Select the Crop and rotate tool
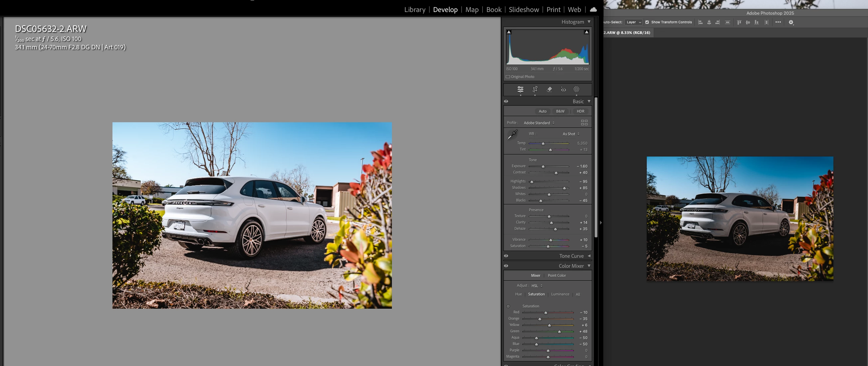 pyautogui.click(x=535, y=89)
